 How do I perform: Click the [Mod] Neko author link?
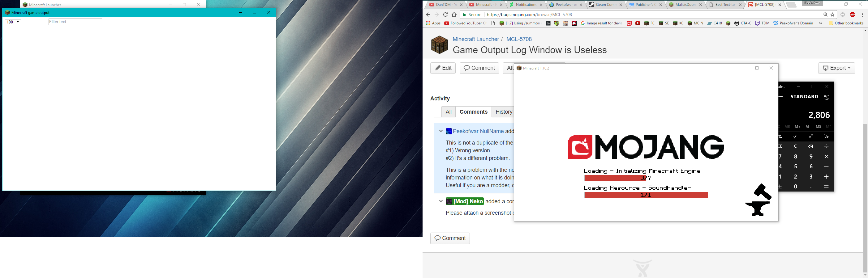pyautogui.click(x=465, y=201)
